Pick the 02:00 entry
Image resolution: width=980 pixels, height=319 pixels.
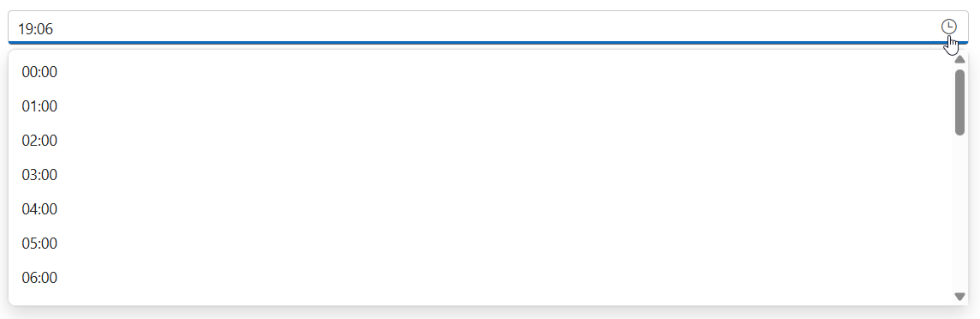[480, 140]
